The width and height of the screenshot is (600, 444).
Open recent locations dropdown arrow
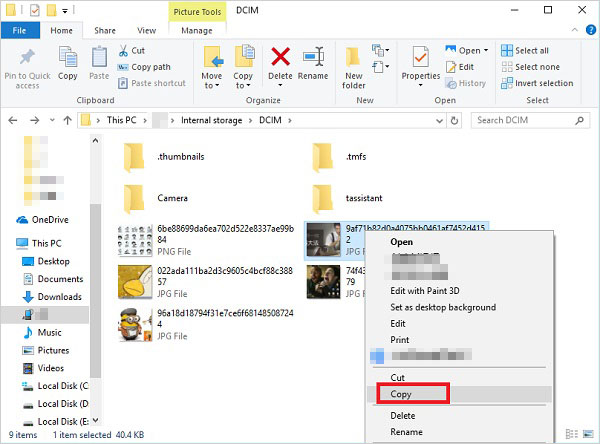[x=52, y=120]
